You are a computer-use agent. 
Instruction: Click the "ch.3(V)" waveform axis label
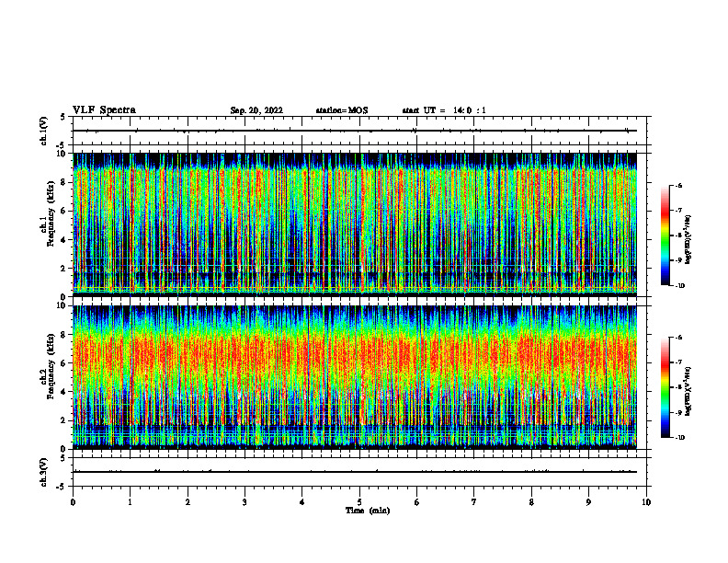[x=44, y=472]
